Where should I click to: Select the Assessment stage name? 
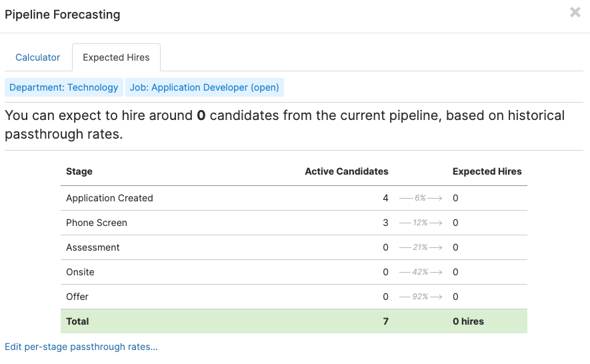point(93,247)
